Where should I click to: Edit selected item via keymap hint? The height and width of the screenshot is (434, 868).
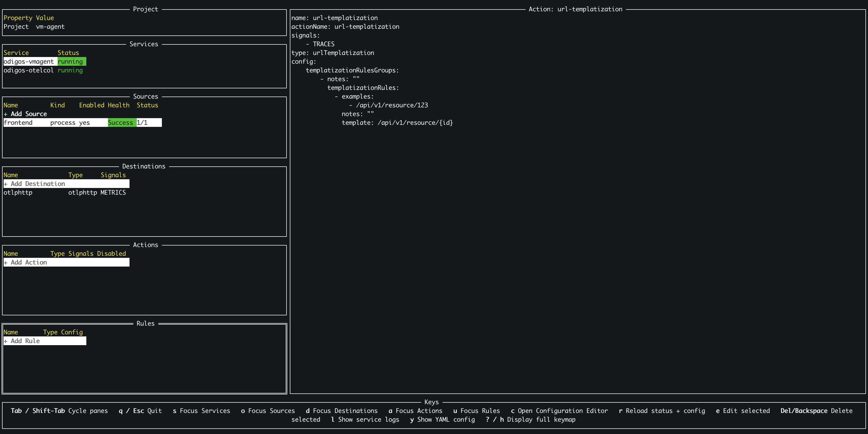743,410
